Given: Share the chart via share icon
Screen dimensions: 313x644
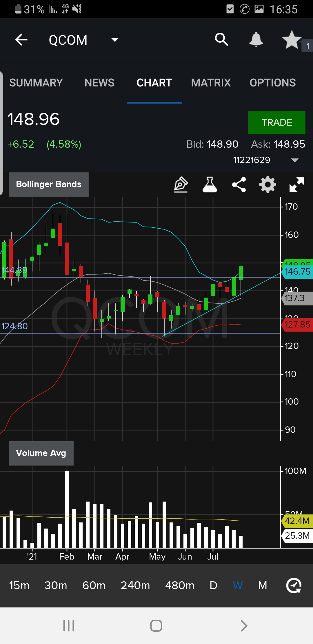Looking at the screenshot, I should 239,184.
